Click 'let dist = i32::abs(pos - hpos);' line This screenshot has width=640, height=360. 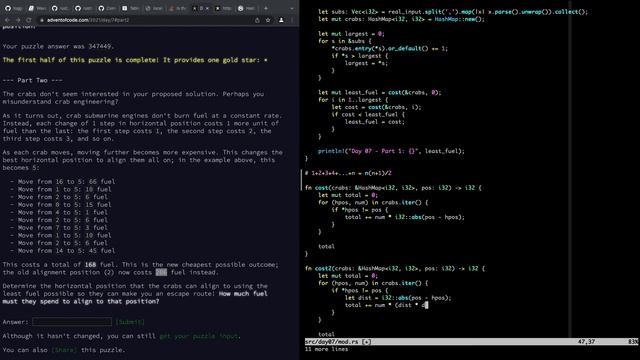pyautogui.click(x=398, y=298)
